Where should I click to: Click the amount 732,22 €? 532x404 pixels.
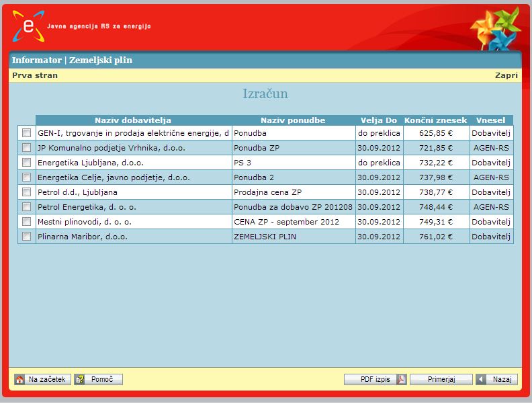tap(436, 163)
